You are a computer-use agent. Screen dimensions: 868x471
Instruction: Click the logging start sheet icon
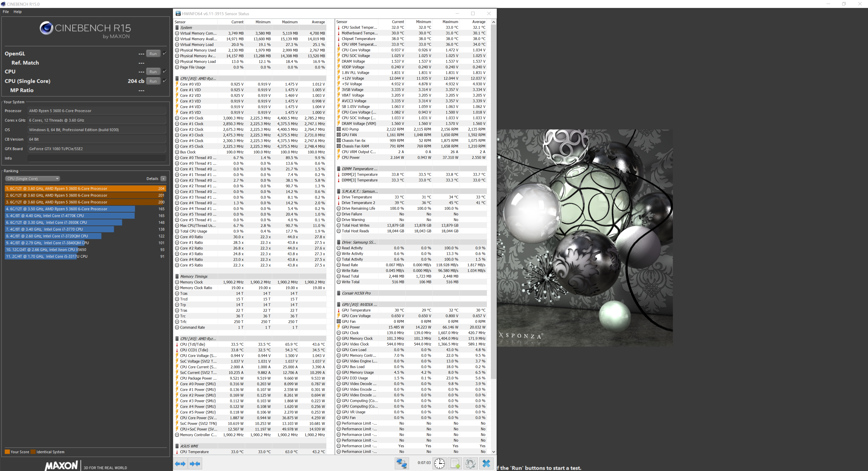coord(455,463)
